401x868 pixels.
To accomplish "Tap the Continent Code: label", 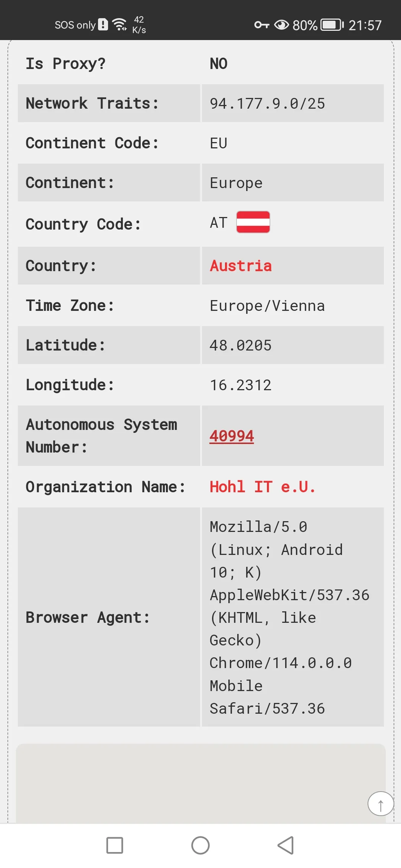I will [92, 143].
